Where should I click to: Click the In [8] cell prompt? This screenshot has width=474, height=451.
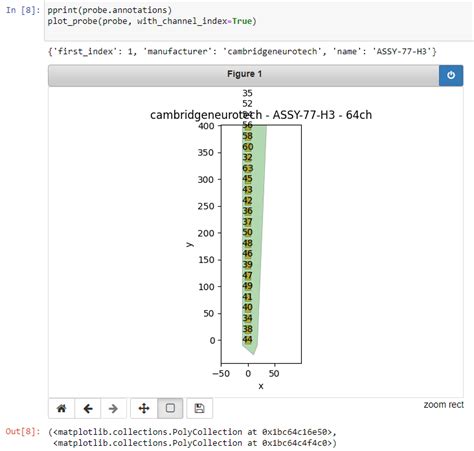click(x=23, y=10)
